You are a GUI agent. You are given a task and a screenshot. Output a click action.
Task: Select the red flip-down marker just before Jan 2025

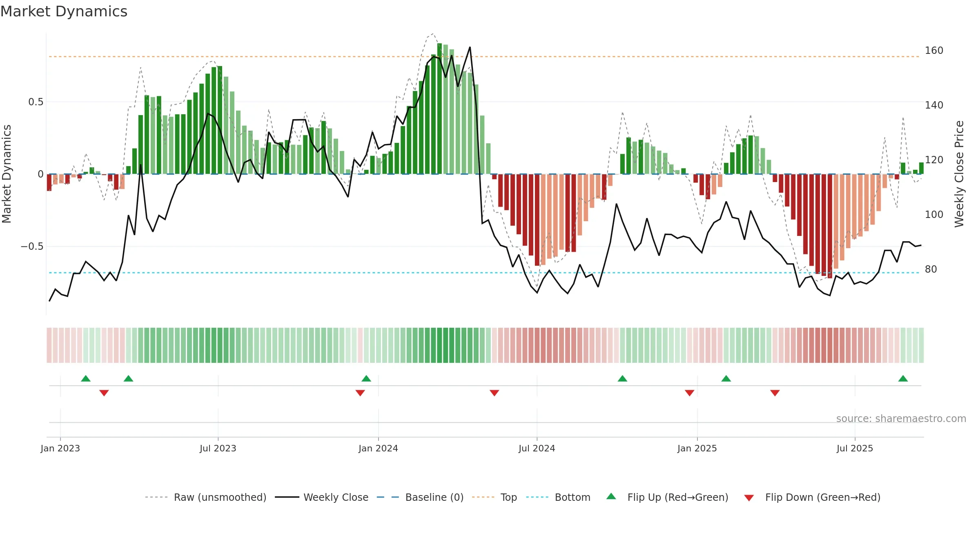pyautogui.click(x=690, y=393)
